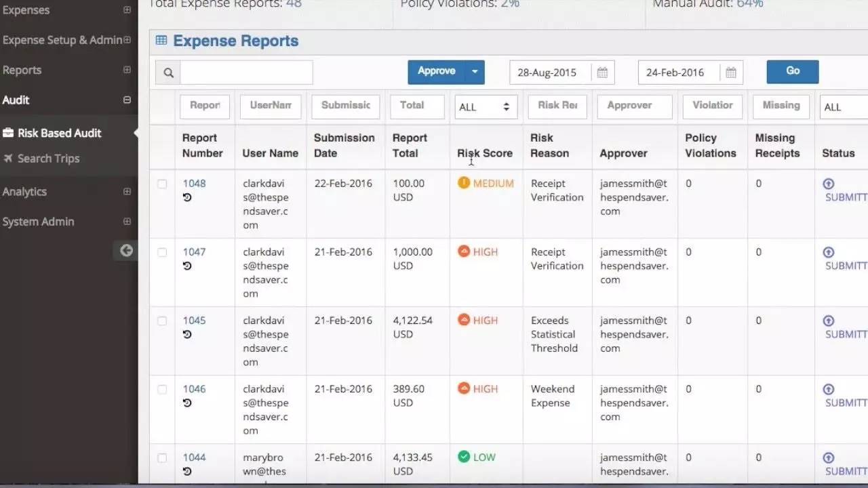Select the checkbox for report 1048
The height and width of the screenshot is (488, 868).
162,184
